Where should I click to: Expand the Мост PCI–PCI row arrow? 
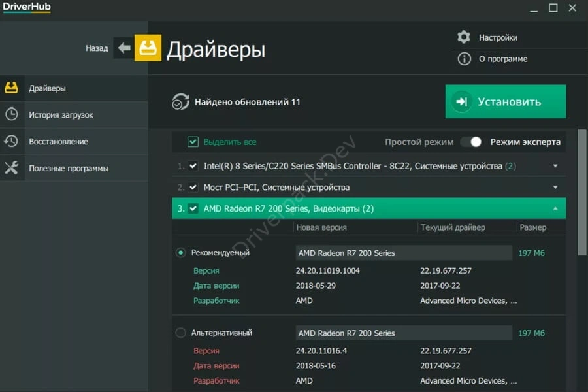pos(555,187)
